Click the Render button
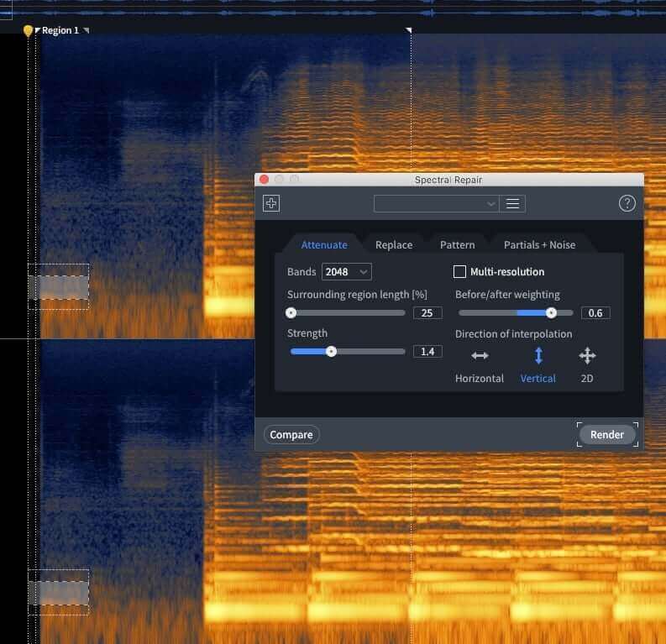Viewport: 666px width, 644px height. (x=607, y=435)
